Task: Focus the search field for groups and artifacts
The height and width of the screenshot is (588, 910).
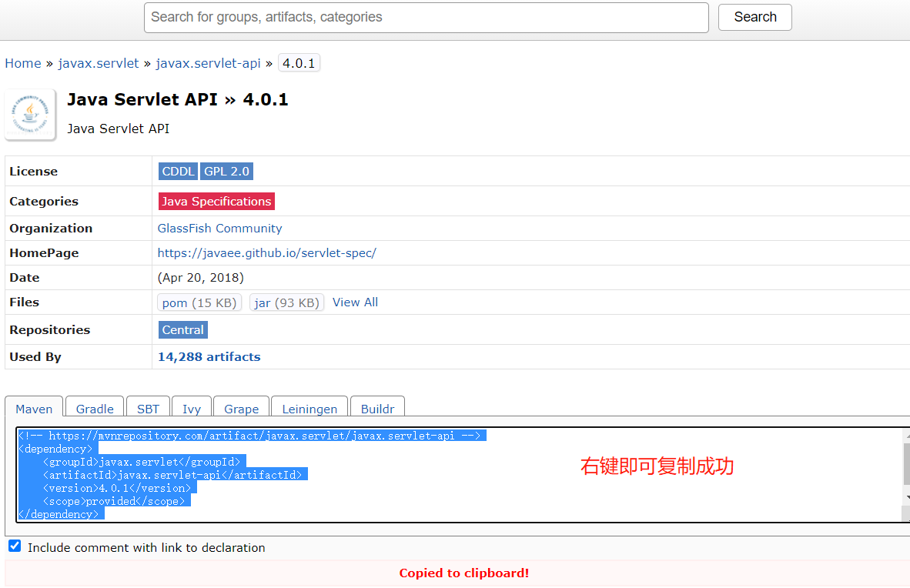Action: click(426, 18)
